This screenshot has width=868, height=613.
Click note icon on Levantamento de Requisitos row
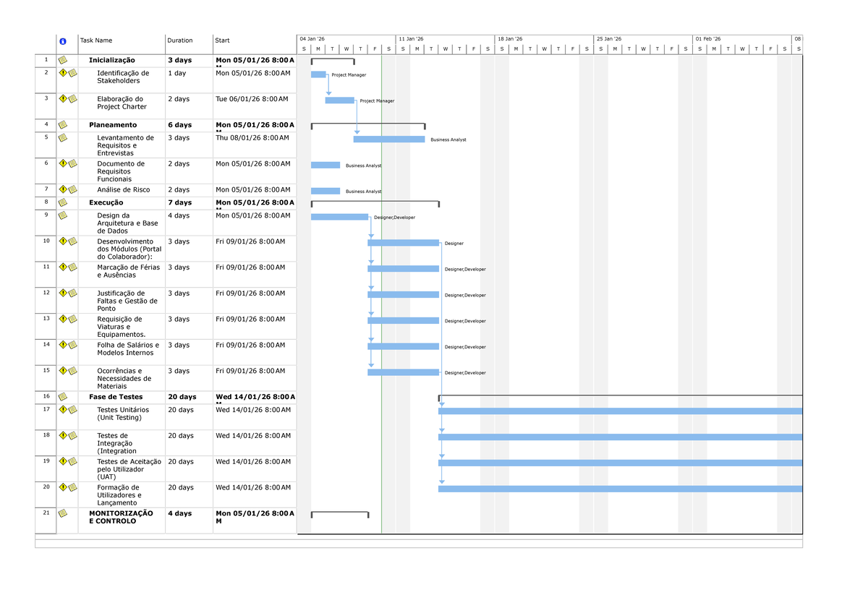63,137
